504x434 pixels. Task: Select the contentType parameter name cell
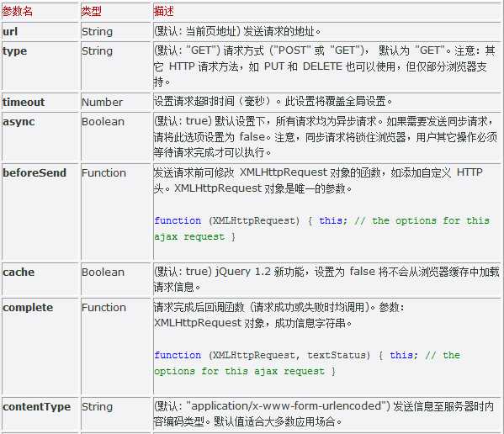point(40,414)
